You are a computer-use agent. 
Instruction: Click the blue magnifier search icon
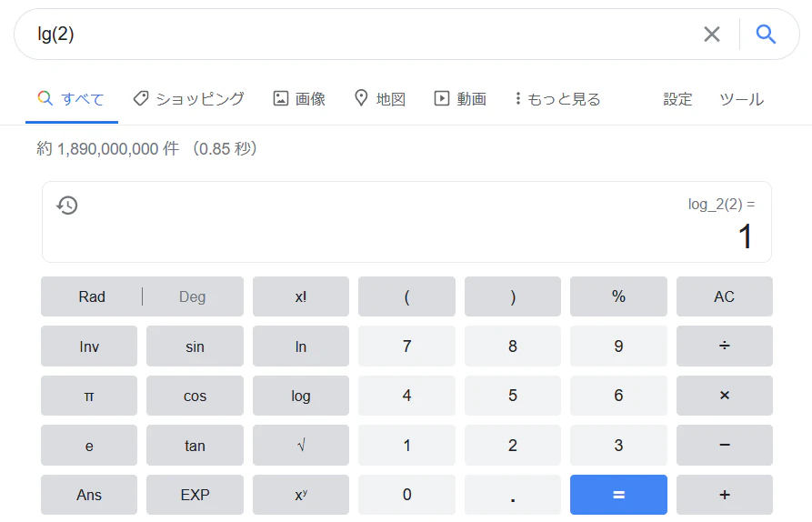click(x=766, y=35)
